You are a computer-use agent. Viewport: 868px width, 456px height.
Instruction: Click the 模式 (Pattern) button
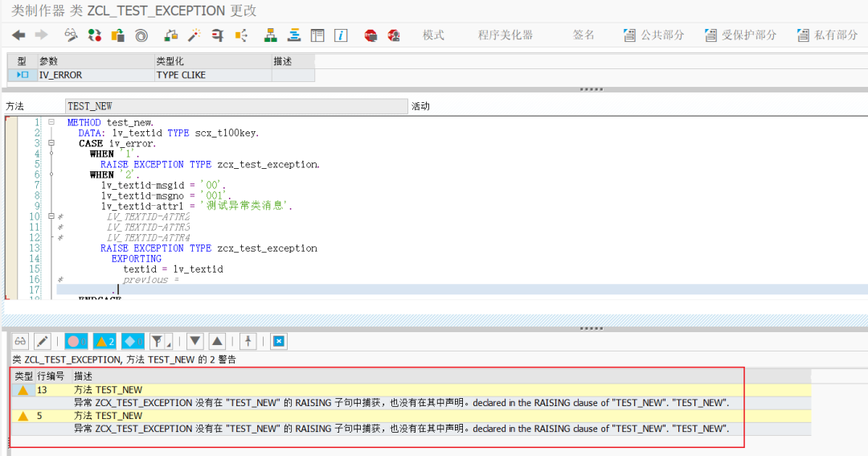tap(433, 35)
